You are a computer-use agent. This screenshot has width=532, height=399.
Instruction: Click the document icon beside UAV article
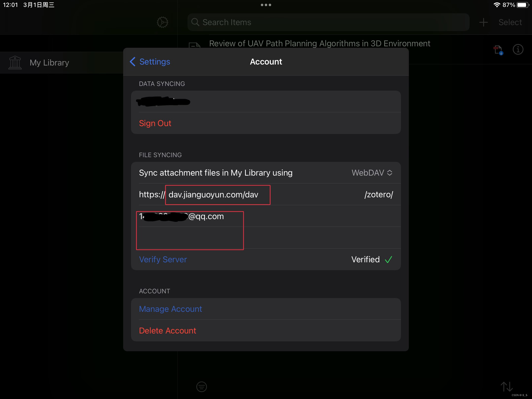(194, 46)
